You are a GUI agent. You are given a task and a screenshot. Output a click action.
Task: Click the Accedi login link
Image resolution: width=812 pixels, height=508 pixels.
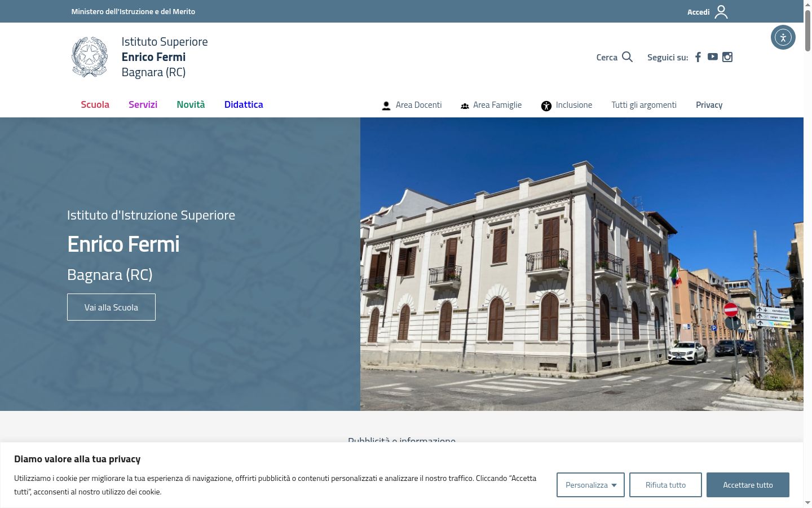pyautogui.click(x=698, y=12)
